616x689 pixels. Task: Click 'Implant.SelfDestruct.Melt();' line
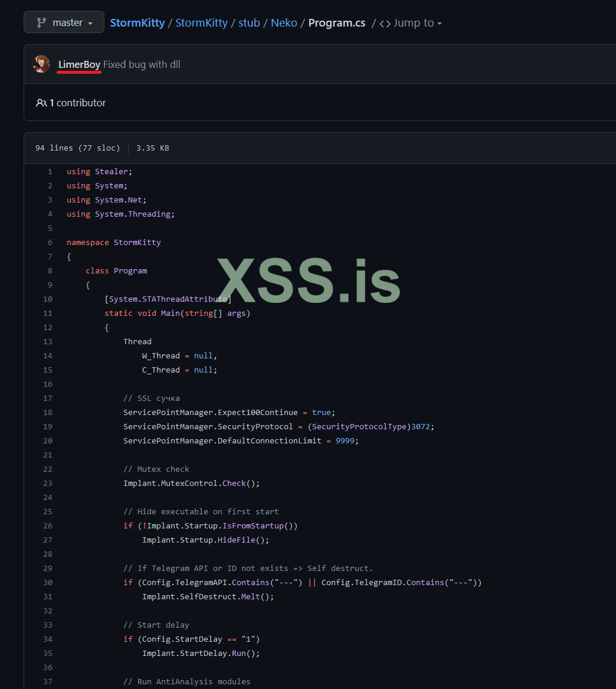[x=208, y=597]
